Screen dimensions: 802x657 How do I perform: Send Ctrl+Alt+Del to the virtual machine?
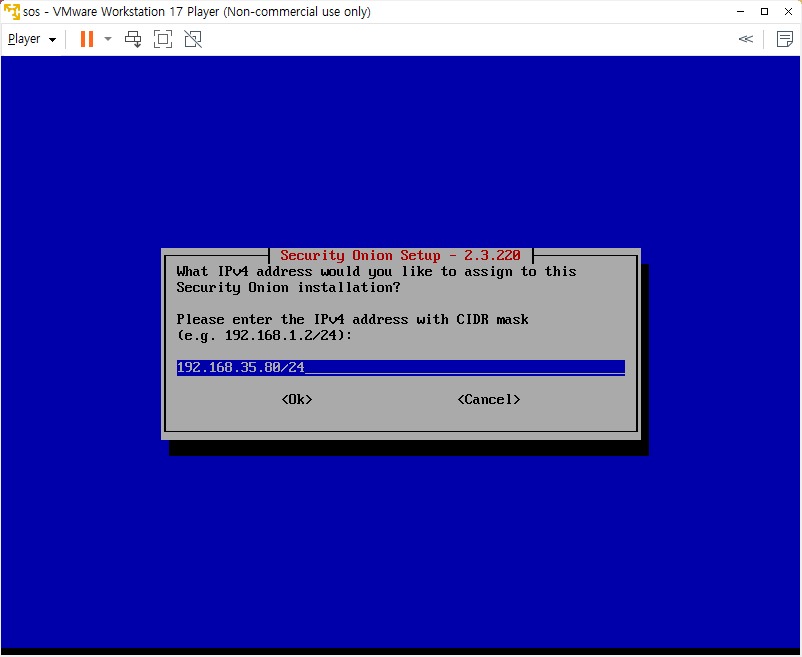pyautogui.click(x=133, y=39)
